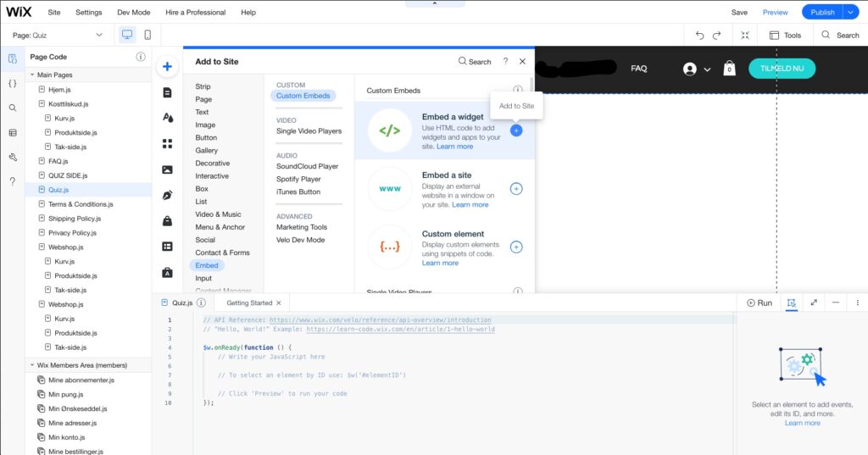Open Search in the top toolbar
This screenshot has height=455, width=868.
click(x=840, y=35)
